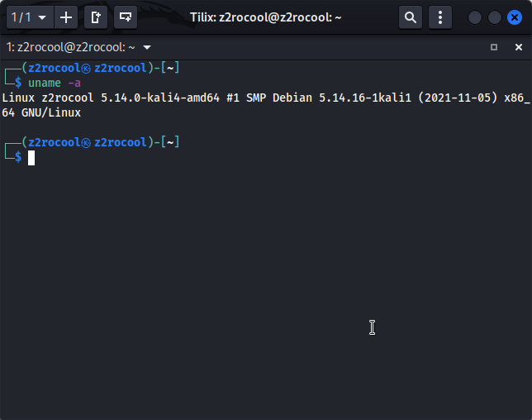Viewport: 532px width, 420px height.
Task: Maximize the Tilix window
Action: click(494, 17)
